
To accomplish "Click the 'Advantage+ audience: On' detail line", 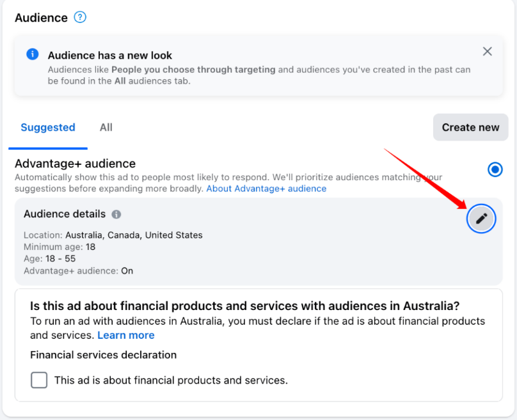I will (x=79, y=271).
